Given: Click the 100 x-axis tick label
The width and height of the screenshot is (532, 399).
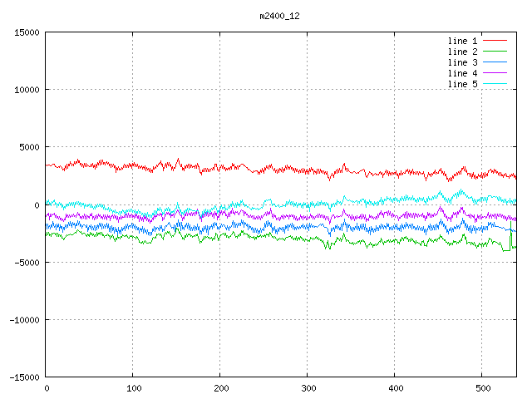Looking at the screenshot, I should (x=133, y=388).
